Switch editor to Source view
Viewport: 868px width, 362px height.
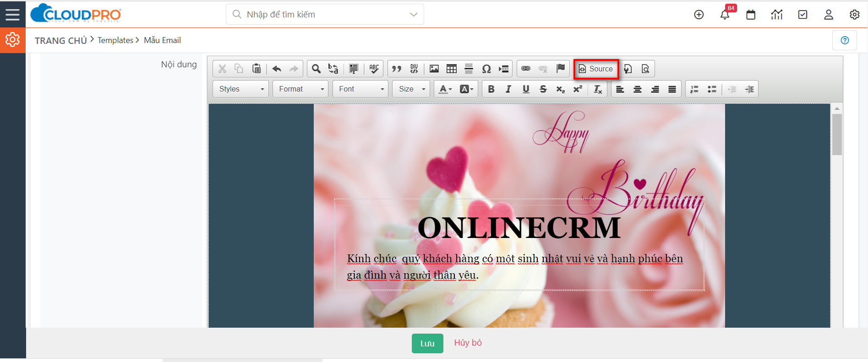(x=596, y=69)
